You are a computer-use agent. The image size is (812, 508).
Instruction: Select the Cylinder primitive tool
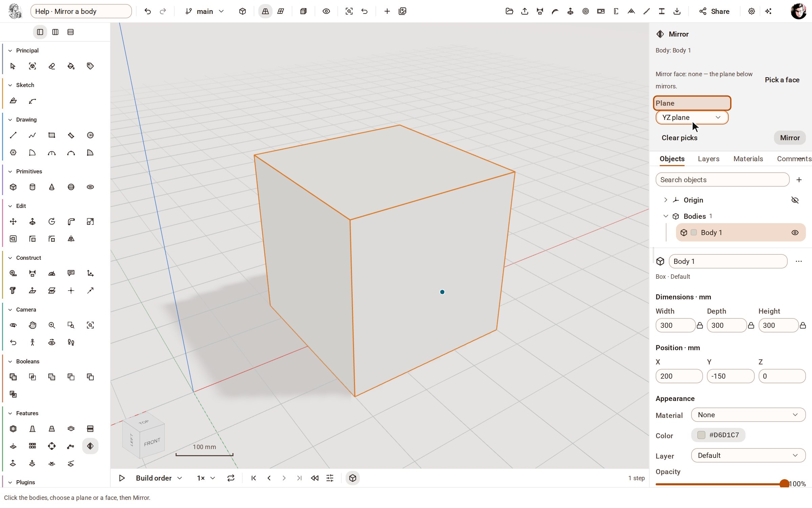click(x=32, y=187)
